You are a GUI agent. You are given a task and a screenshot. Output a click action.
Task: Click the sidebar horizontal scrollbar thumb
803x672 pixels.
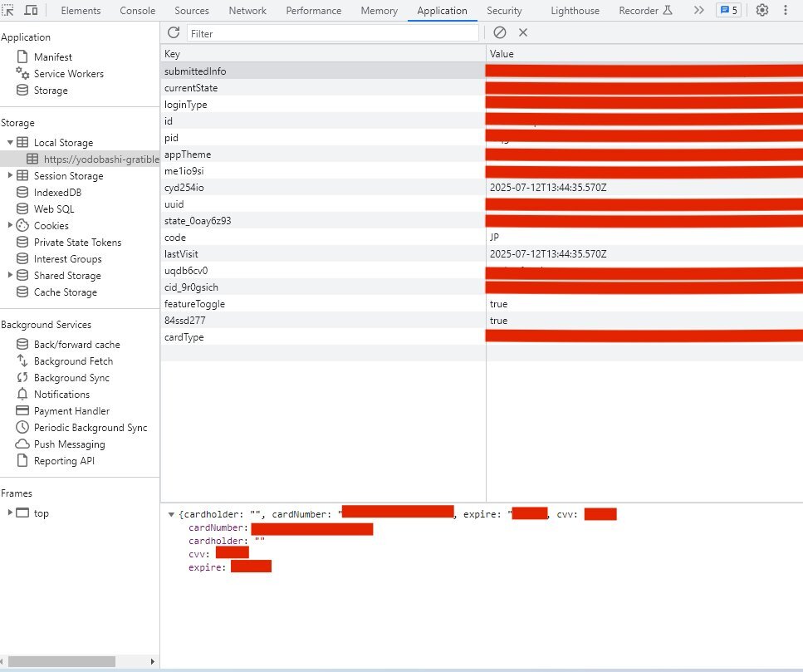point(61,661)
